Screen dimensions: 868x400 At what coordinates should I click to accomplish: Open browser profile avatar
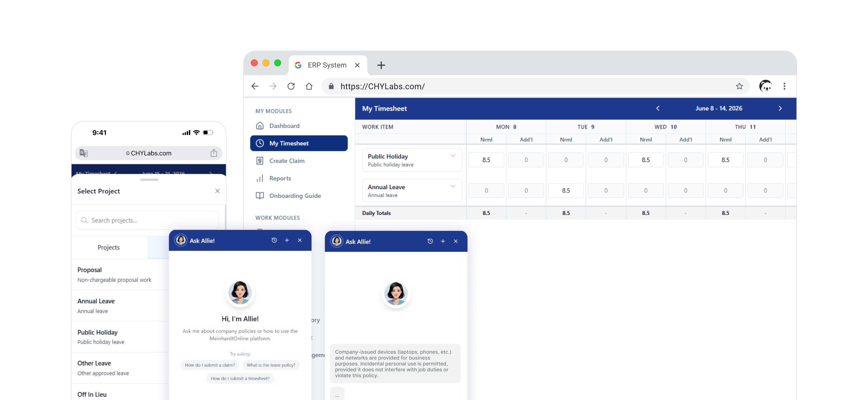766,86
